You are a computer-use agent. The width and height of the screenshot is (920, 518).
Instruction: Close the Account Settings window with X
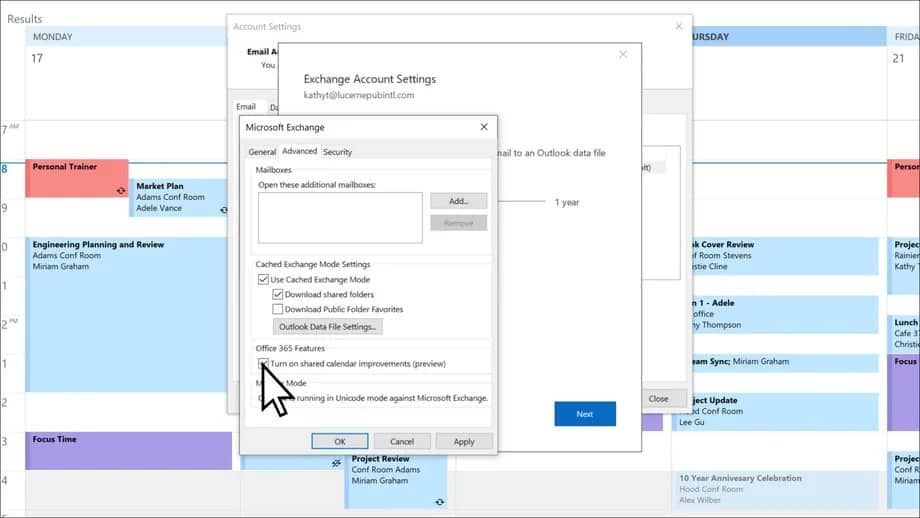click(x=679, y=26)
